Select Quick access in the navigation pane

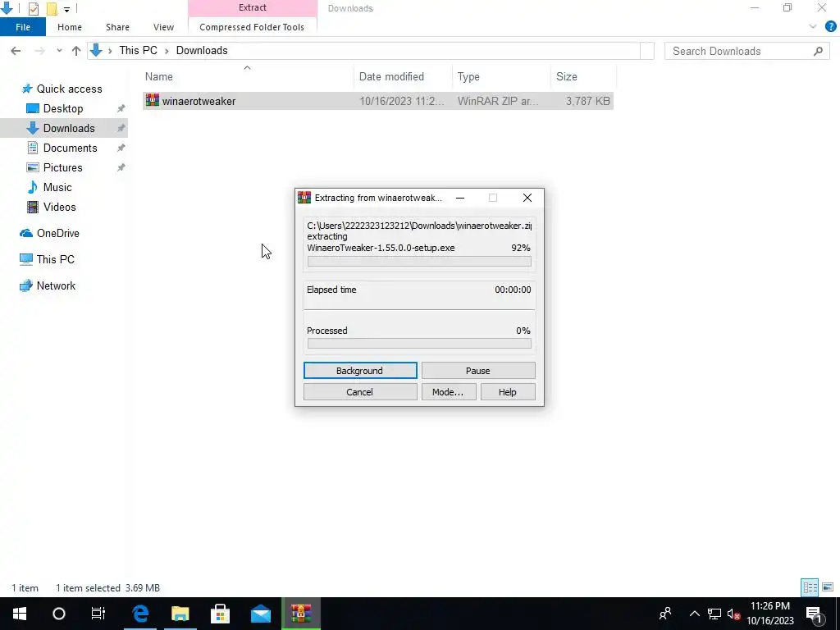pyautogui.click(x=69, y=89)
